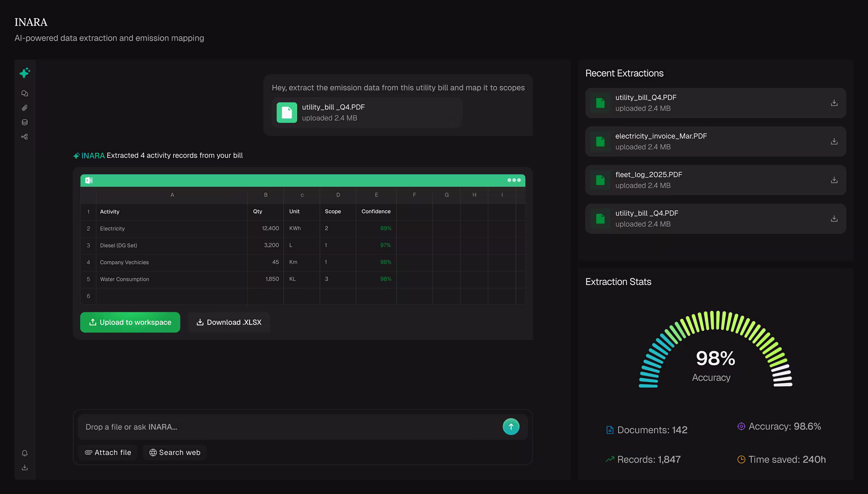Select column B header in spreadsheet
Viewport: 868px width, 494px height.
(266, 195)
